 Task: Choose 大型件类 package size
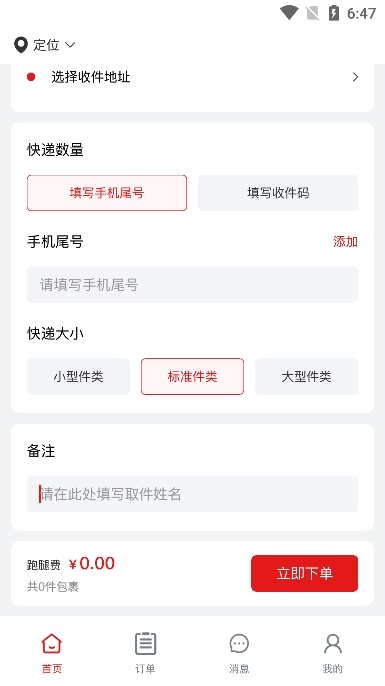(306, 377)
